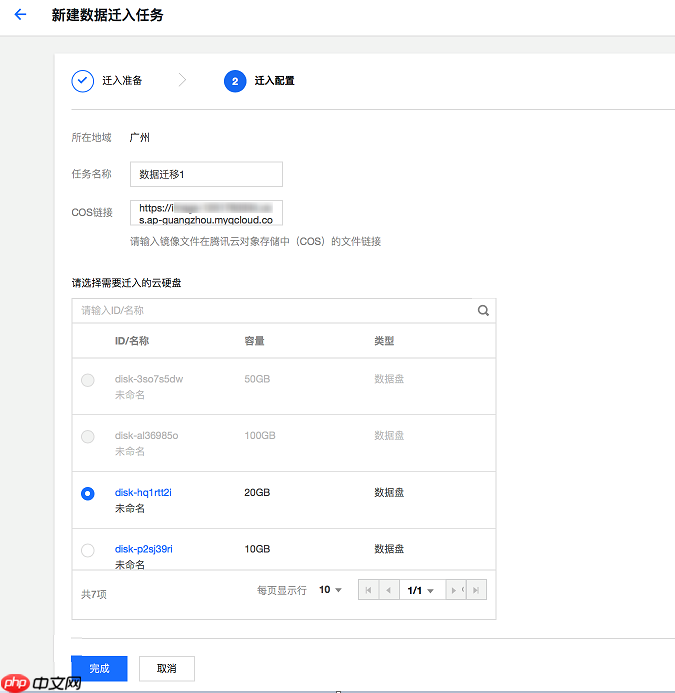Open the 1/1 page selector dropdown

click(421, 590)
